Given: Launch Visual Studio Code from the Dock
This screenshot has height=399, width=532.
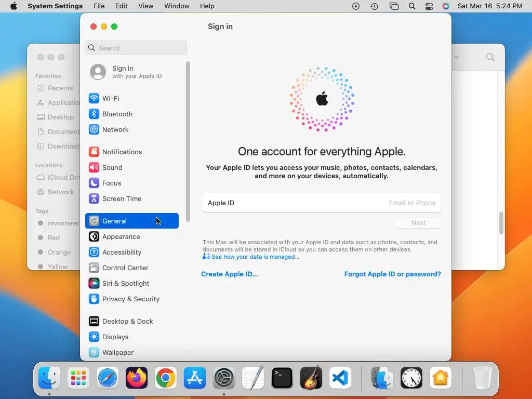Looking at the screenshot, I should pyautogui.click(x=340, y=378).
